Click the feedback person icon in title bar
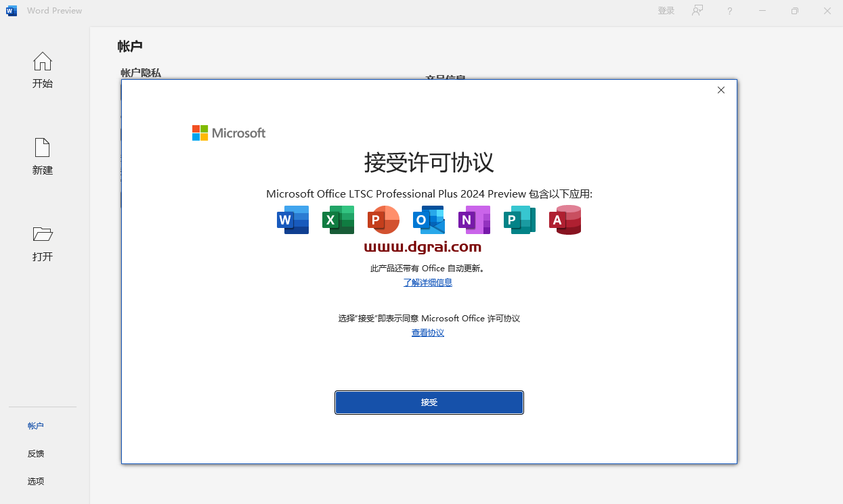Image resolution: width=843 pixels, height=504 pixels. pyautogui.click(x=697, y=11)
